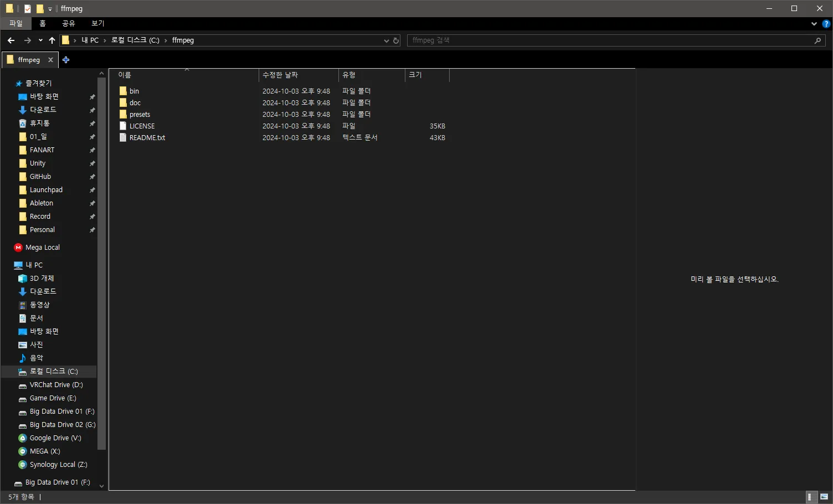The height and width of the screenshot is (504, 833).
Task: Open Mega Local in the sidebar
Action: pos(43,247)
